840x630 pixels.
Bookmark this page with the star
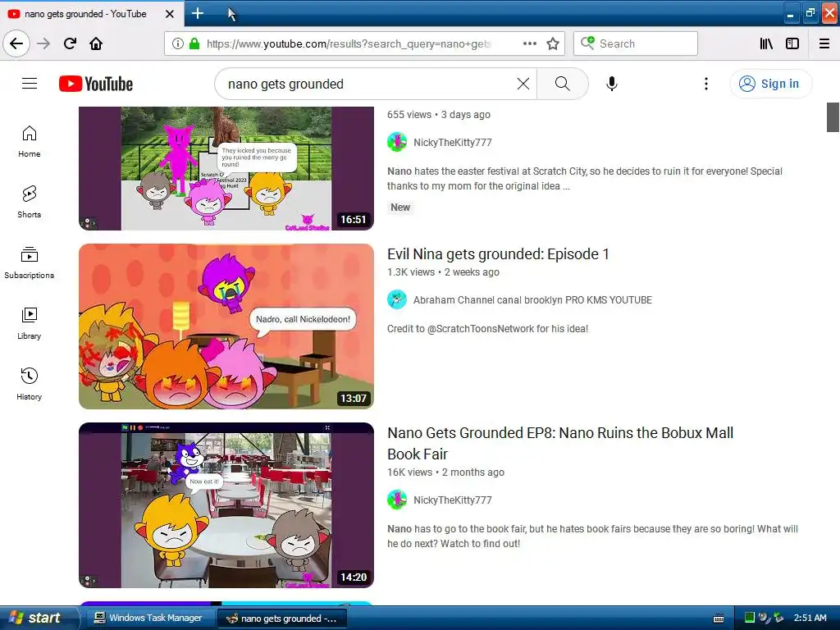coord(553,43)
